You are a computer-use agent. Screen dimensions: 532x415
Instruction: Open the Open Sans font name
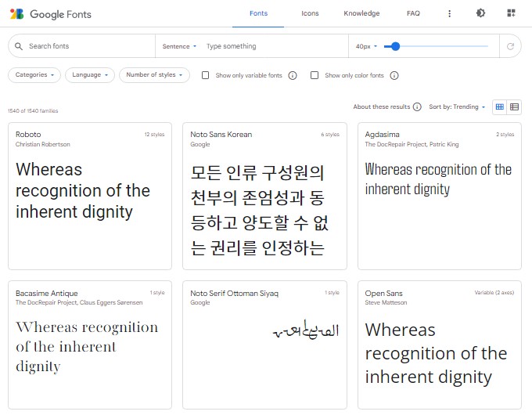click(383, 293)
